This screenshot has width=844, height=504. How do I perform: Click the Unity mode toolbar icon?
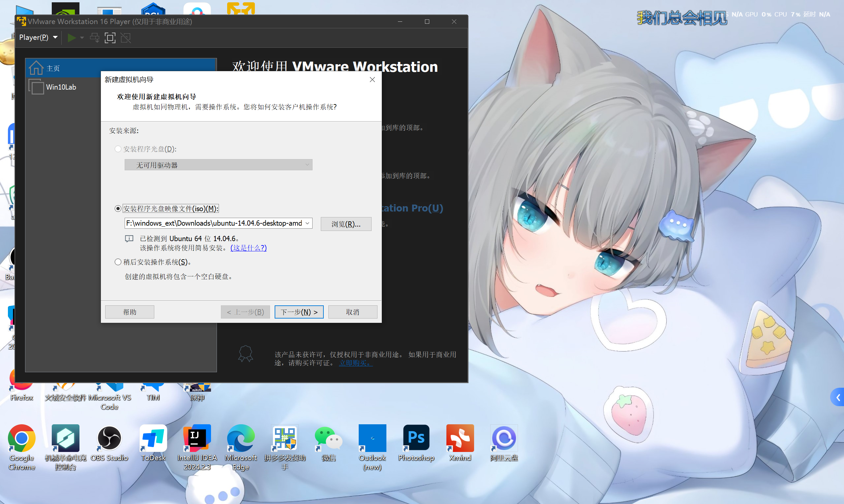point(126,38)
